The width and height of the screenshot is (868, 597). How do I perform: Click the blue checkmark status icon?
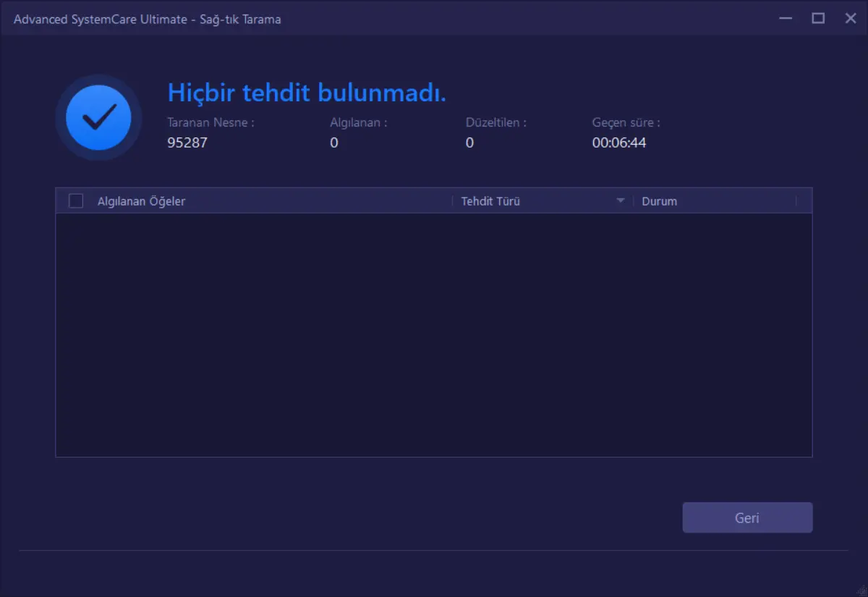click(x=98, y=117)
